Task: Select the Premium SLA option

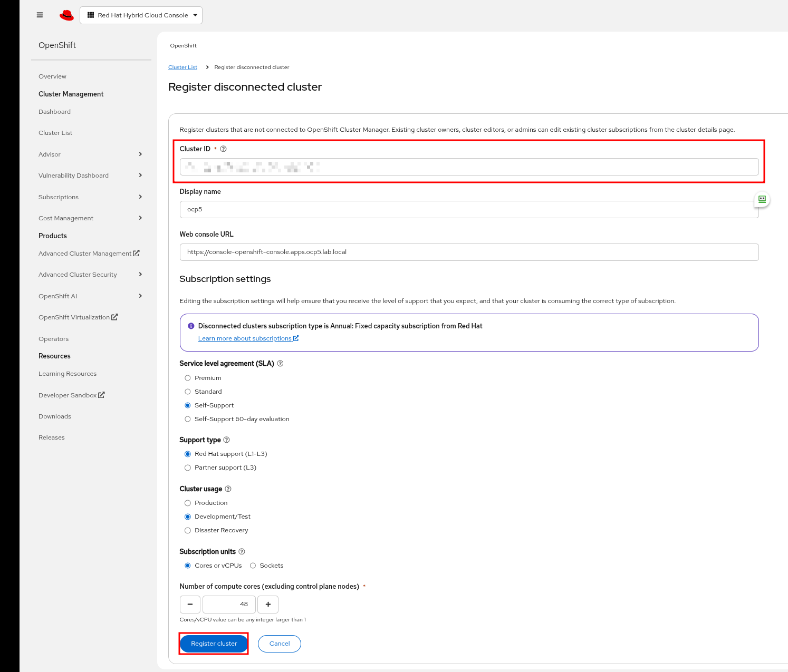Action: [x=188, y=378]
